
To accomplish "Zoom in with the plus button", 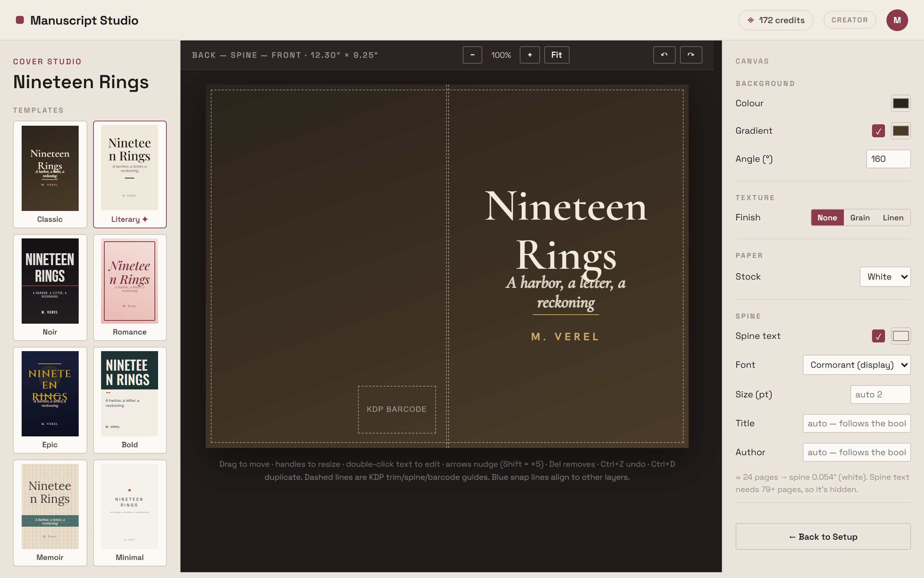I will [x=529, y=55].
